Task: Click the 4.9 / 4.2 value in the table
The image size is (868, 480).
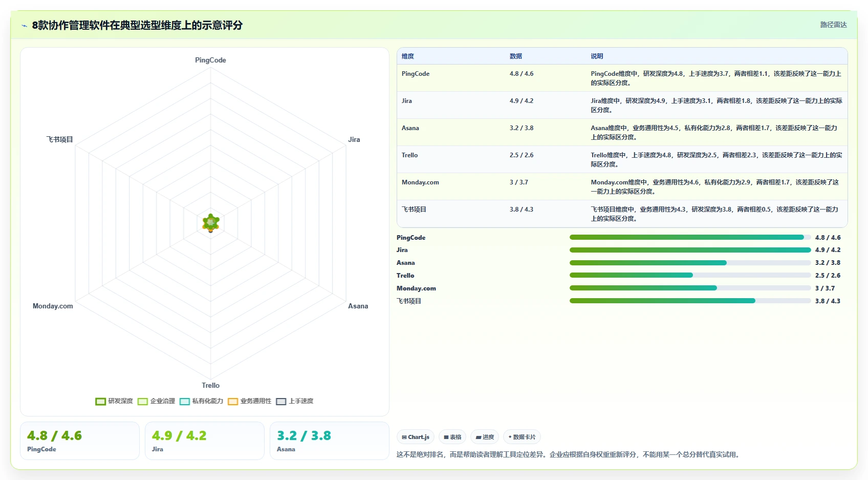Action: click(522, 101)
